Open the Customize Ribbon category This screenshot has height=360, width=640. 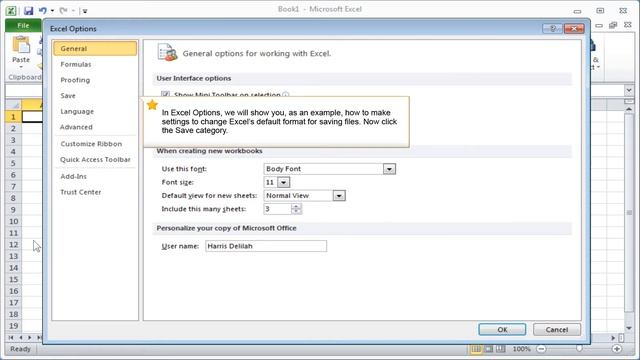point(95,144)
